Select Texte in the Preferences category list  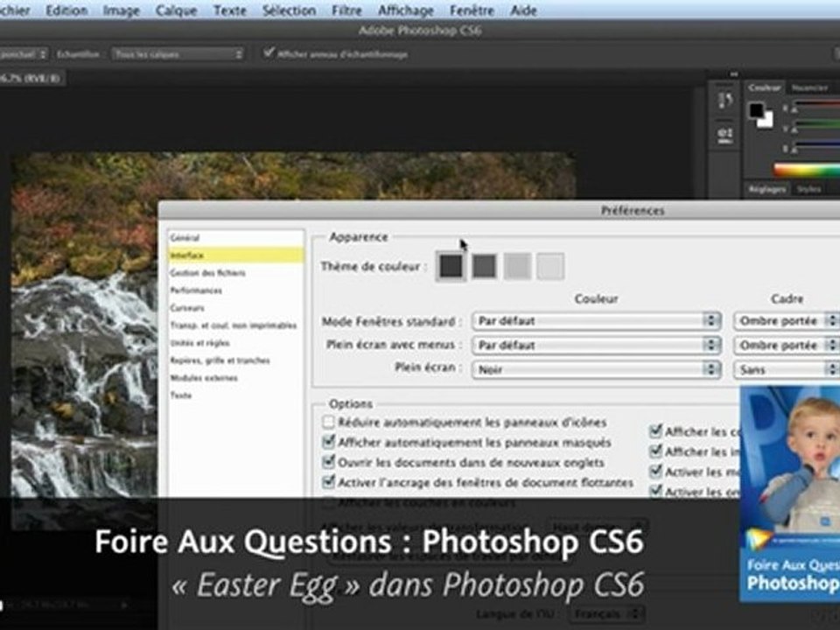pyautogui.click(x=235, y=395)
